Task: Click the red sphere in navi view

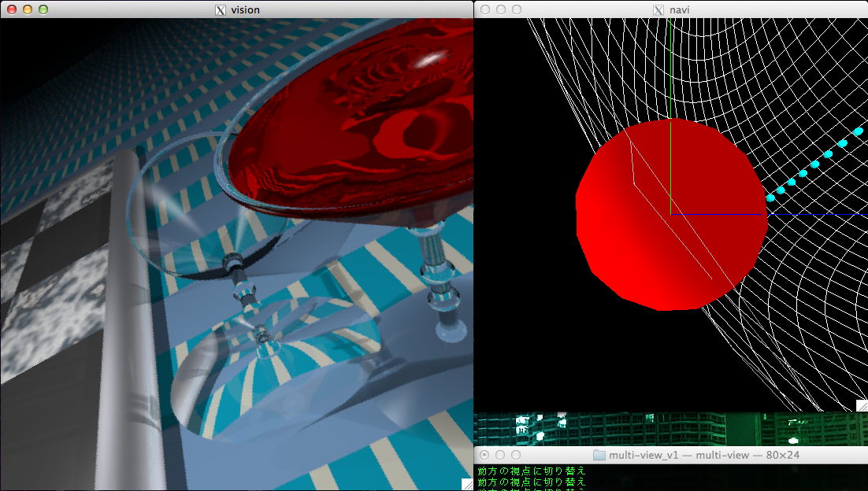Action: [671, 215]
